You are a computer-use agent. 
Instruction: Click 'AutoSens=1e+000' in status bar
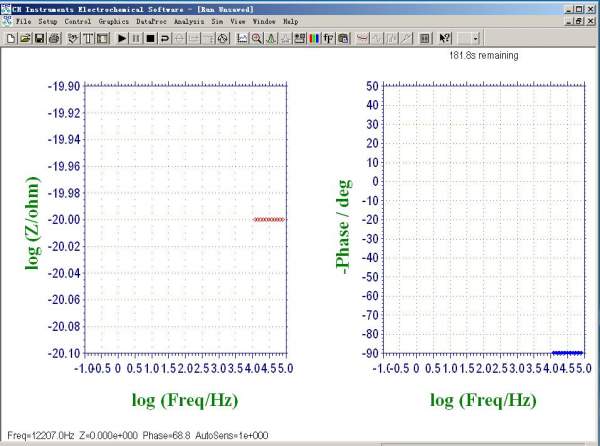point(232,435)
